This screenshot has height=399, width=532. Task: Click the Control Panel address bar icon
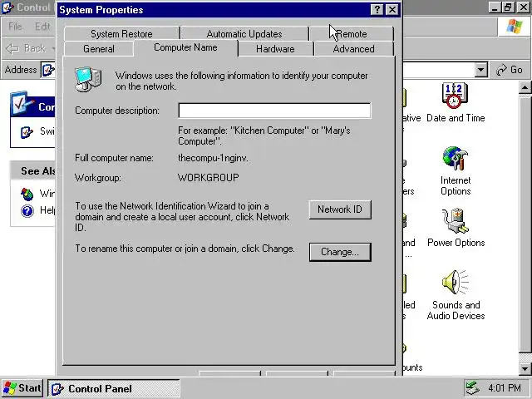tap(48, 70)
